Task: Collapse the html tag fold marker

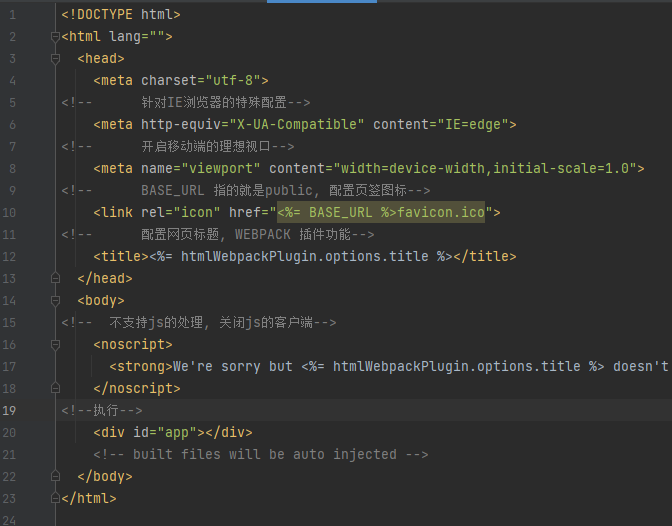Action: click(56, 37)
